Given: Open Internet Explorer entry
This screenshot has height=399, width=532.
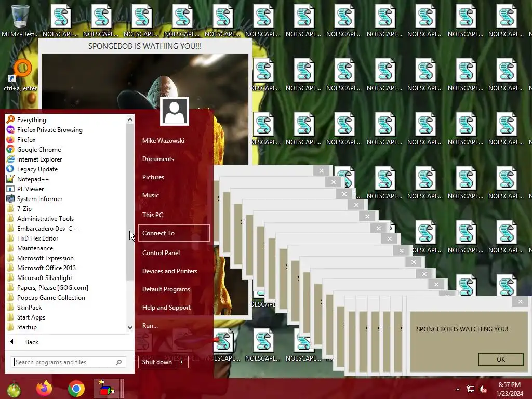Looking at the screenshot, I should (x=66, y=159).
